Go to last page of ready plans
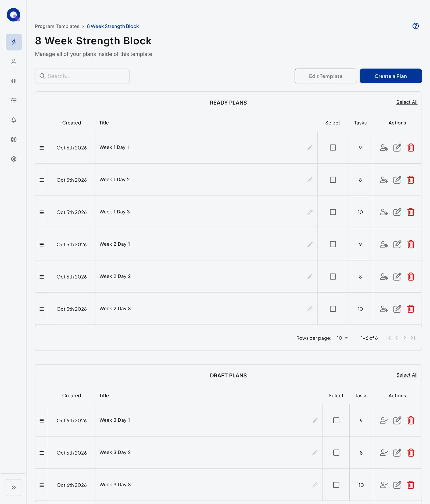The height and width of the screenshot is (504, 430). coord(413,338)
